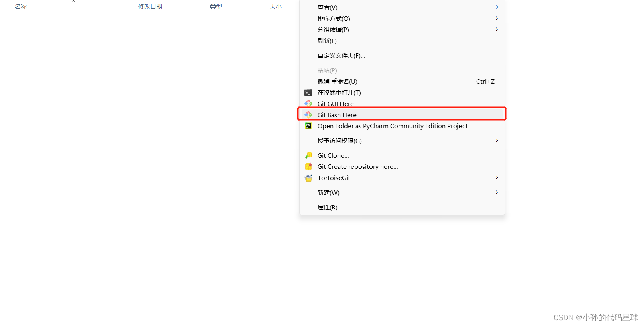Click the Git Clone icon

tap(308, 155)
